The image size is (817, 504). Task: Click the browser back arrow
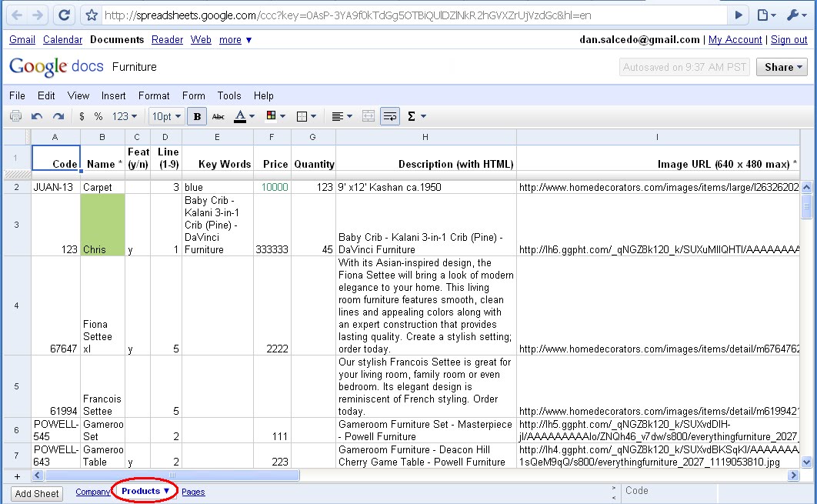[x=17, y=15]
